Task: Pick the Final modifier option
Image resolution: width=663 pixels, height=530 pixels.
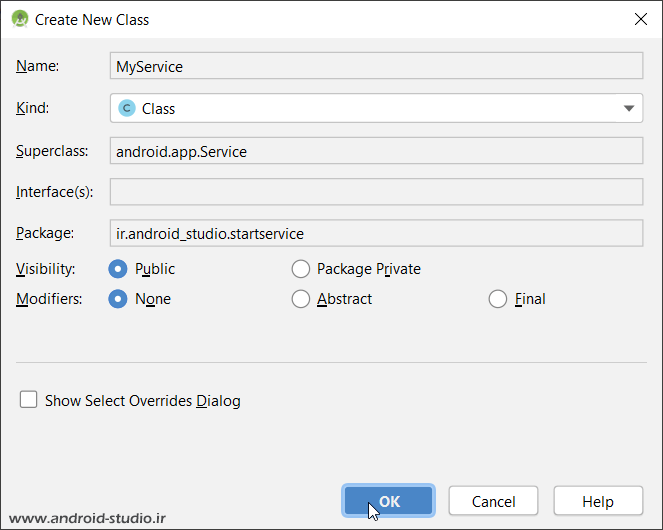Action: 498,299
